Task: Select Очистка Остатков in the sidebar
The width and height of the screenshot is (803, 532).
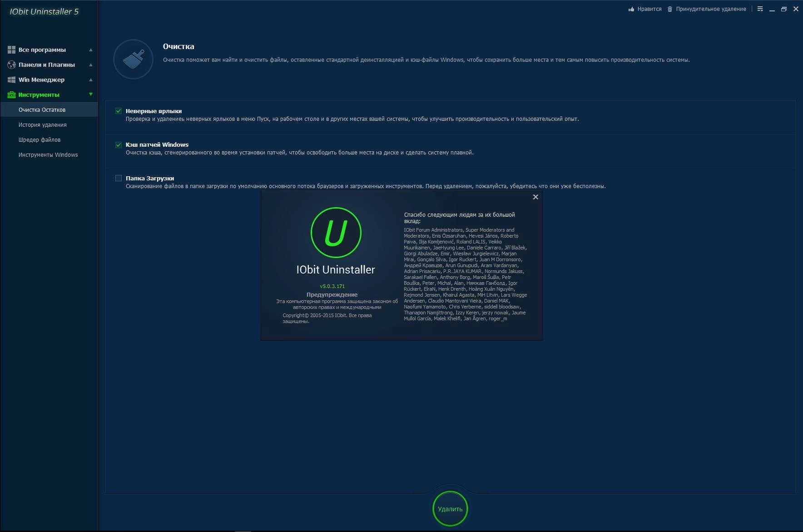Action: pos(49,109)
